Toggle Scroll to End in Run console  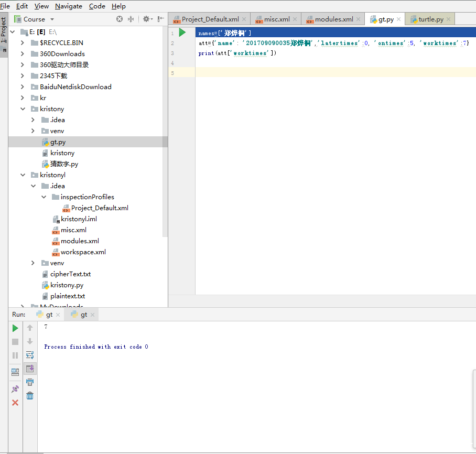(30, 369)
